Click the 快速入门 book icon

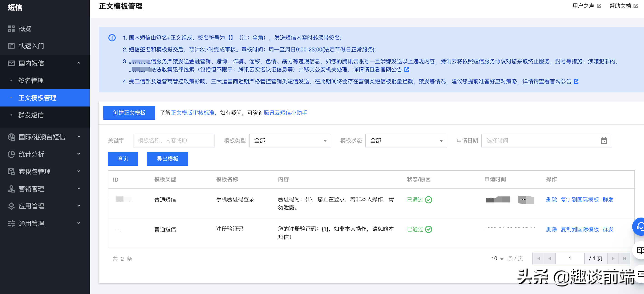[x=11, y=46]
